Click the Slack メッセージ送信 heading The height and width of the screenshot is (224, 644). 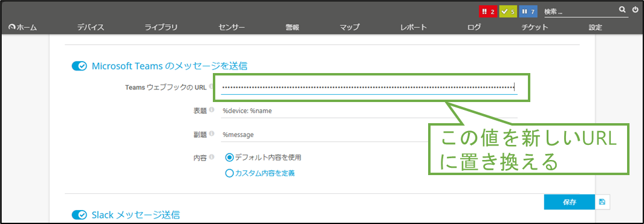tap(135, 214)
